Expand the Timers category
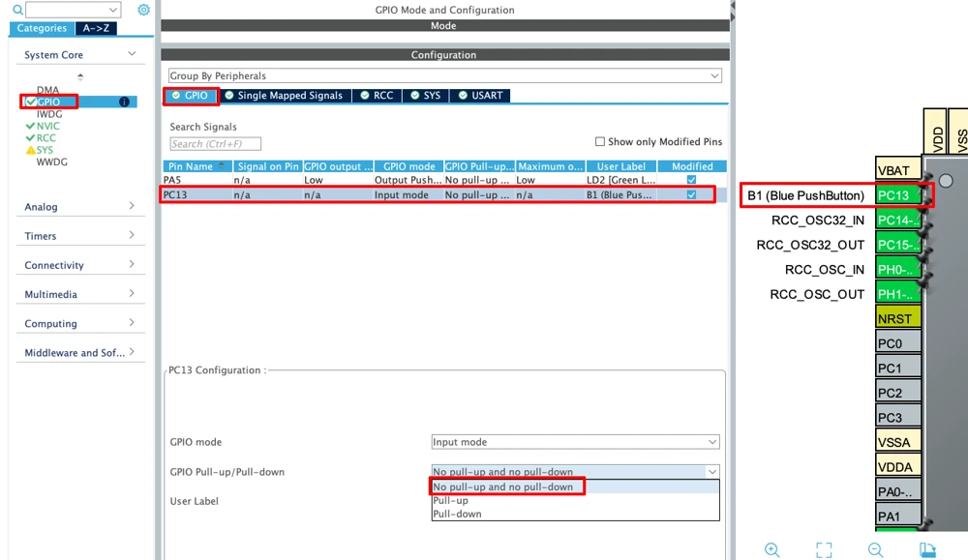Image resolution: width=968 pixels, height=560 pixels. coord(80,236)
